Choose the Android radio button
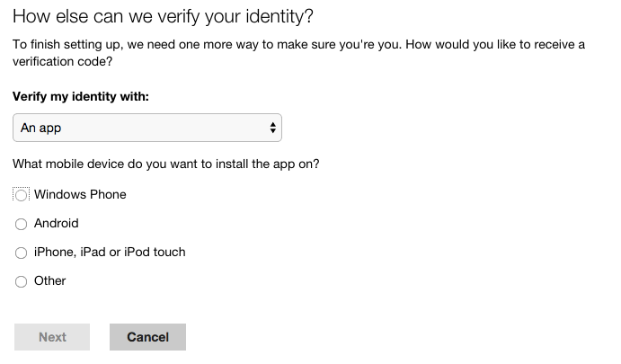This screenshot has width=621, height=364. point(22,224)
